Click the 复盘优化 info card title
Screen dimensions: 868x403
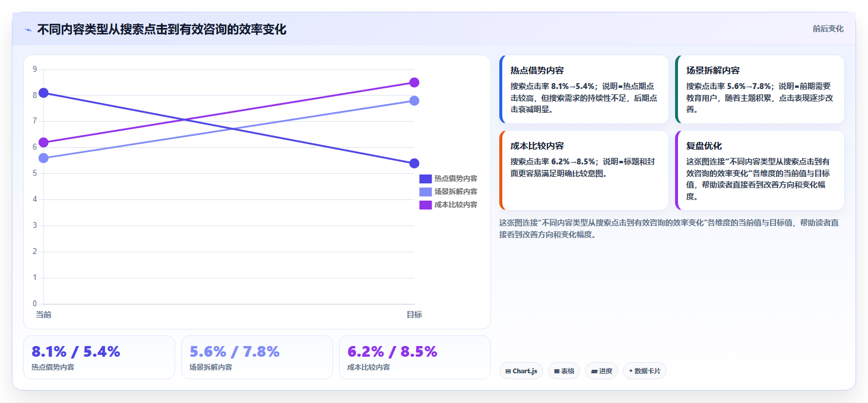(x=704, y=145)
